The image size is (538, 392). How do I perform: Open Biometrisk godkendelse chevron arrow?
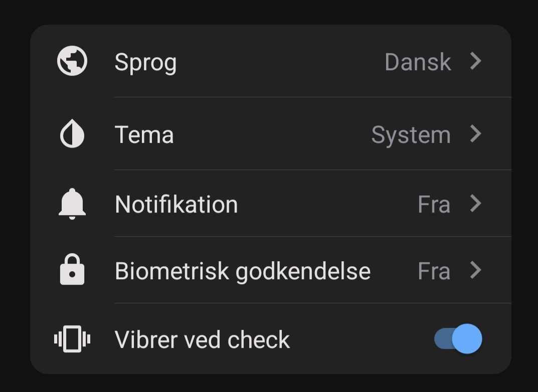point(475,270)
